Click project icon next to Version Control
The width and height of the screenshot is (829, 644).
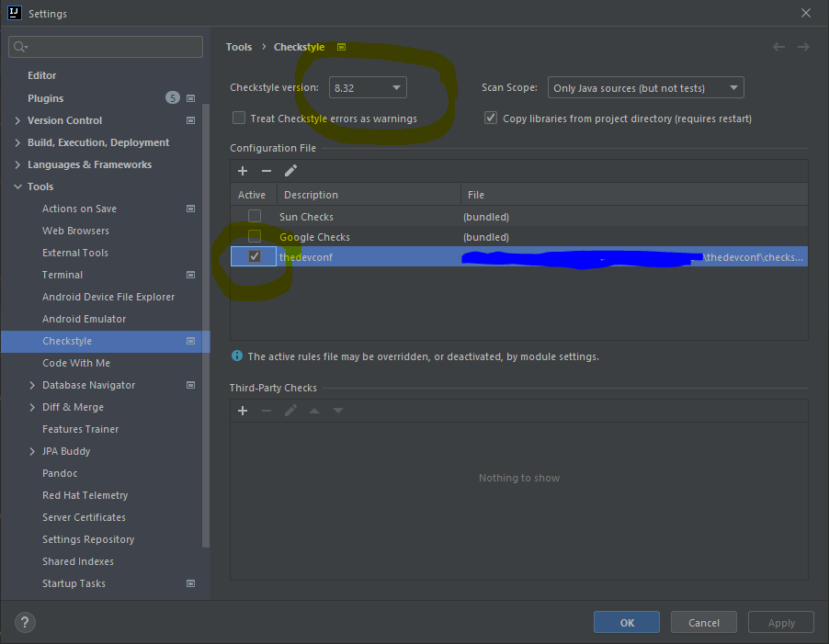pos(191,120)
